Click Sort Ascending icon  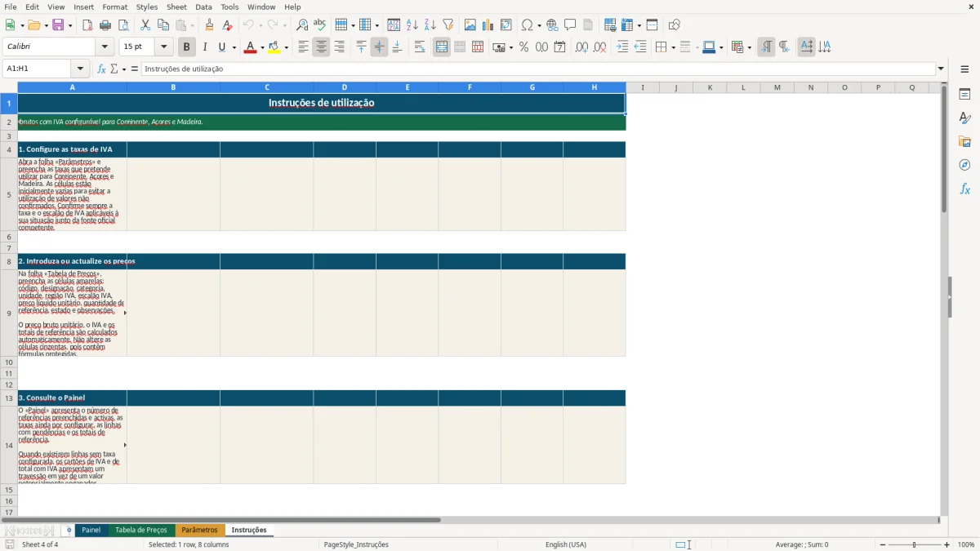[x=412, y=25]
